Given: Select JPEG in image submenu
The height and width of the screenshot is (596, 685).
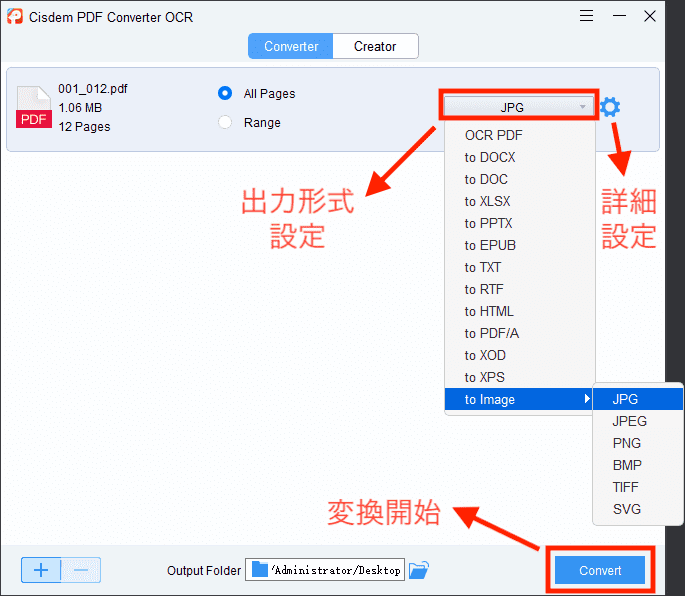Looking at the screenshot, I should click(638, 421).
